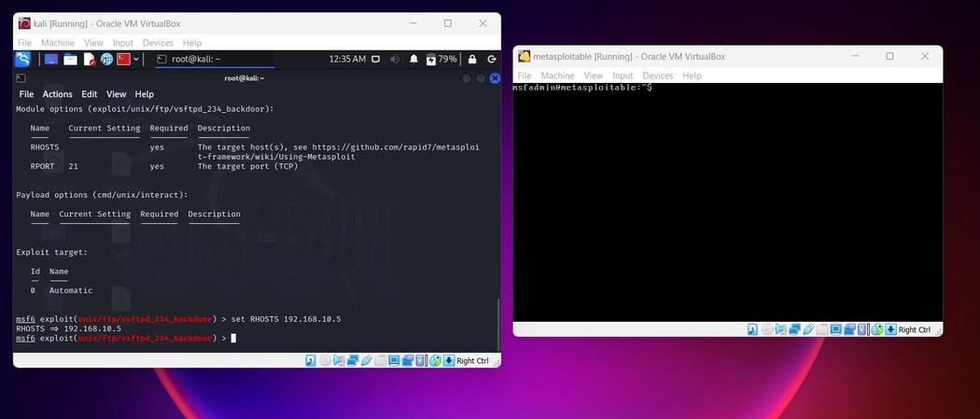
Task: Open Machine menu of kali VirtualBox window
Action: (x=58, y=43)
